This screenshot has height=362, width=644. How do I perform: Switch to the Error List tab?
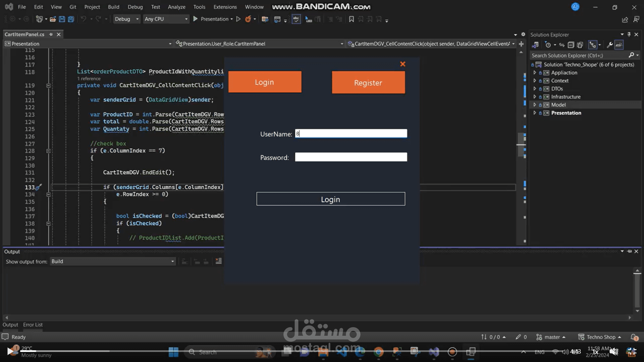coord(33,325)
